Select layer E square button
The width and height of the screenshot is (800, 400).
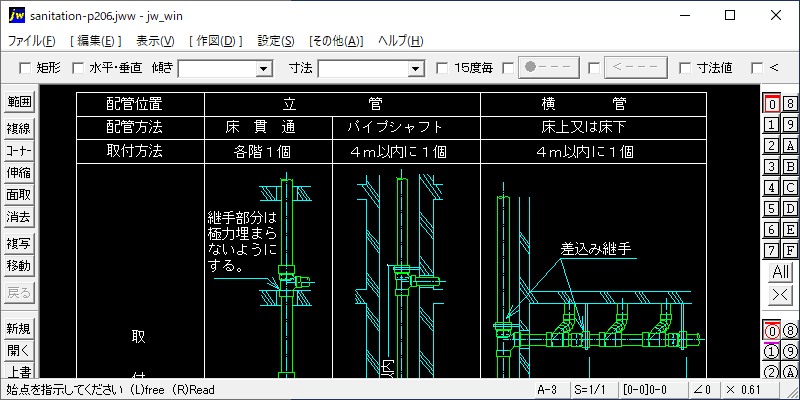click(x=790, y=229)
